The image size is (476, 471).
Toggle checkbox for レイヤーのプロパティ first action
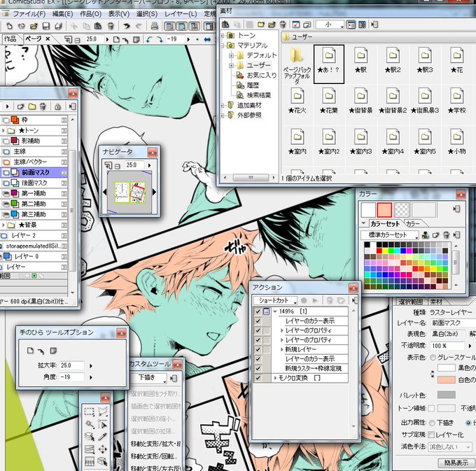point(258,330)
